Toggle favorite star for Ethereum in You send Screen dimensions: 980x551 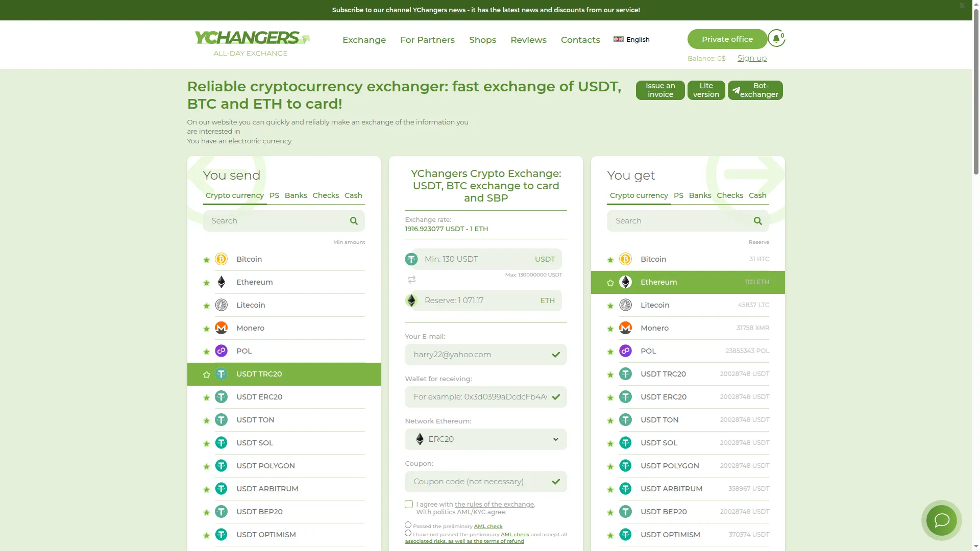[x=206, y=283]
